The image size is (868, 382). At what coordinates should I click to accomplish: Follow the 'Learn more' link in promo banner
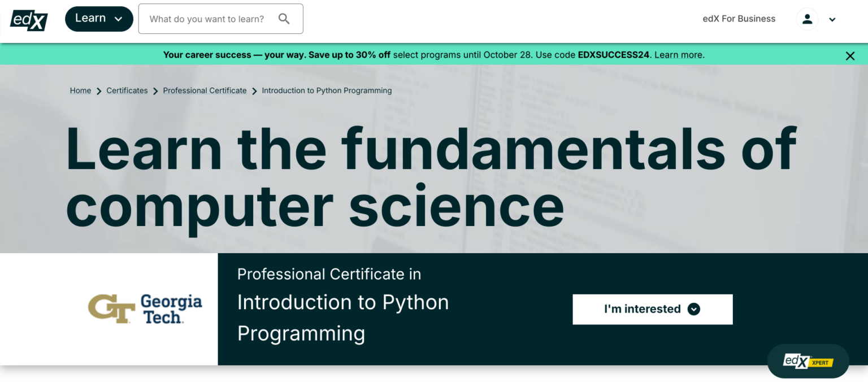coord(679,55)
